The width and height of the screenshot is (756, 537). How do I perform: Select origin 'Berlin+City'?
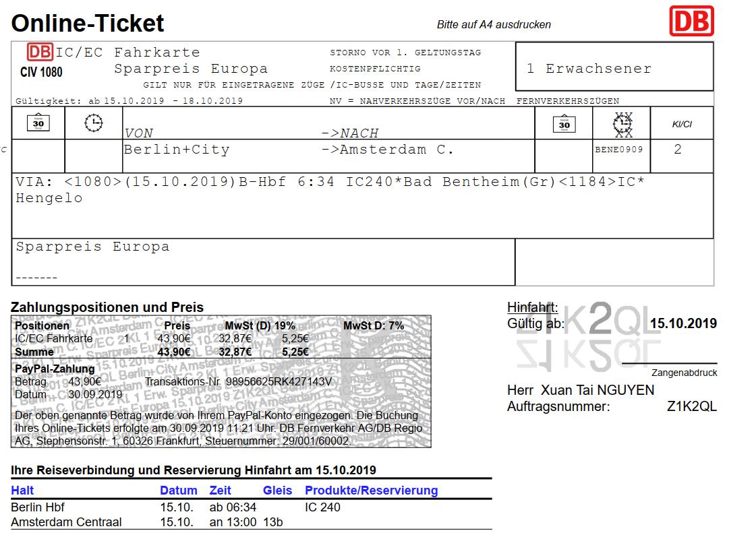coord(177,150)
